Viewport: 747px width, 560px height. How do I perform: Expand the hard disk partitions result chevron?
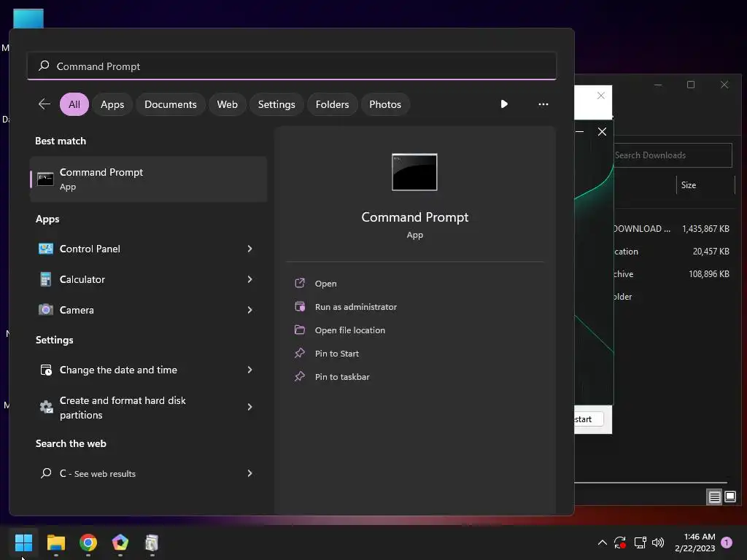[x=249, y=407]
